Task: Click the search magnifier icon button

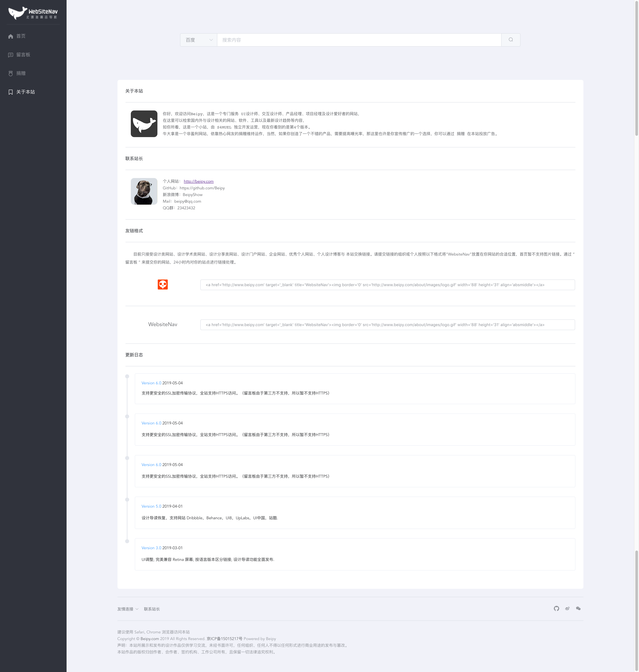Action: coord(511,40)
